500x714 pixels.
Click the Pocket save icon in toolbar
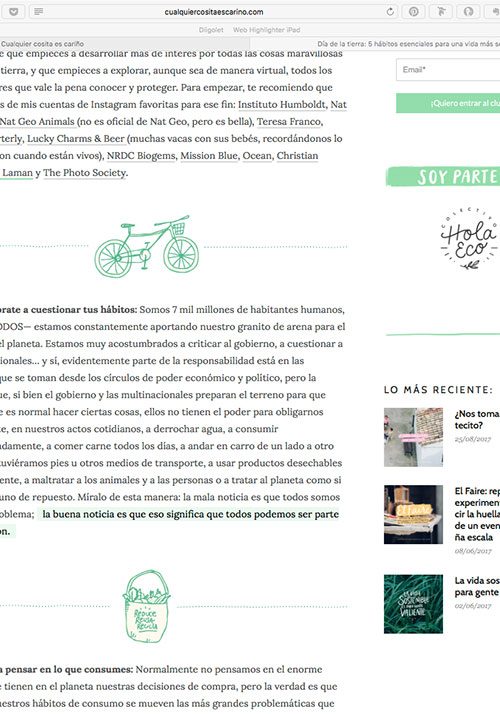point(14,11)
